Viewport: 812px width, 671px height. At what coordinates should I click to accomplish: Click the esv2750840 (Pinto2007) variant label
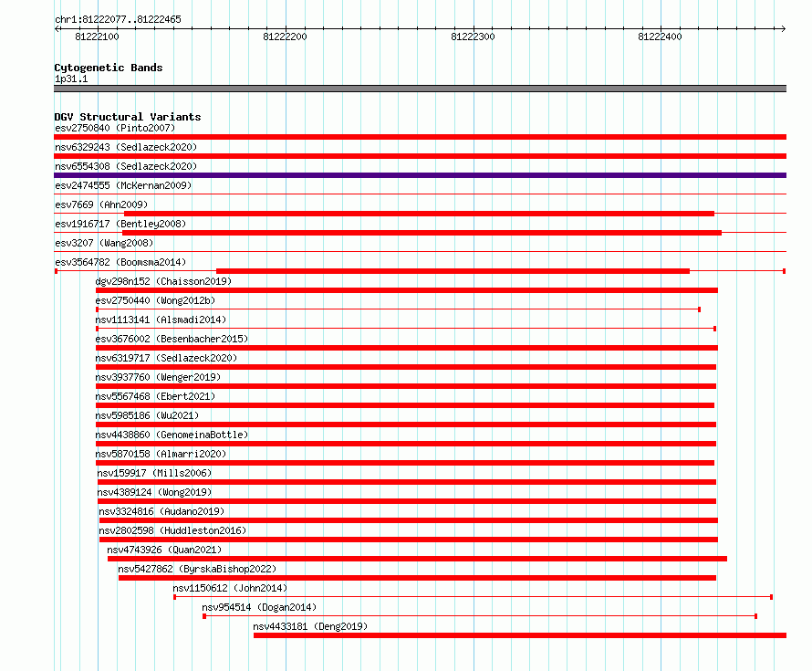[115, 128]
